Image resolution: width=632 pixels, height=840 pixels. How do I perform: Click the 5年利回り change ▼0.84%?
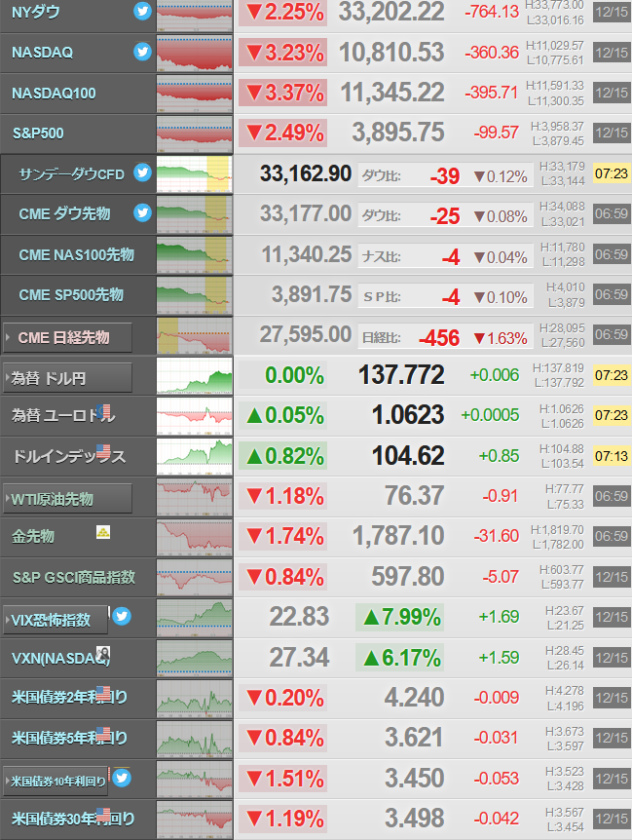click(x=283, y=739)
